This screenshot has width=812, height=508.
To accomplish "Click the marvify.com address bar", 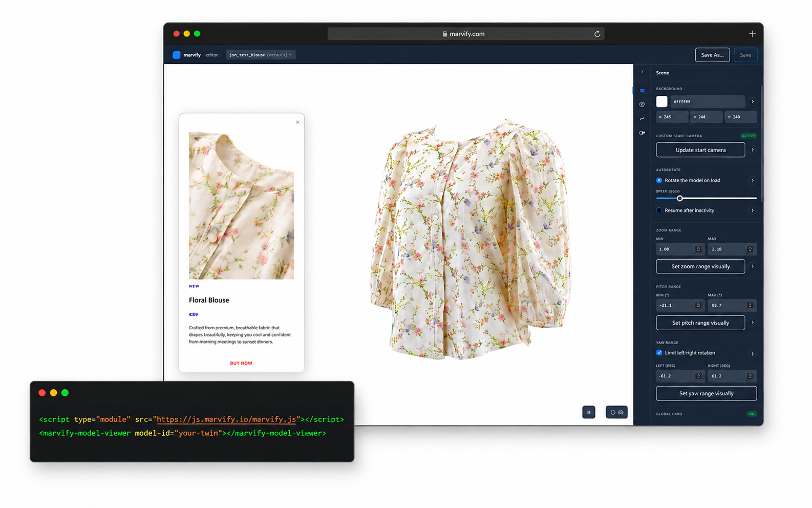I will pyautogui.click(x=466, y=34).
